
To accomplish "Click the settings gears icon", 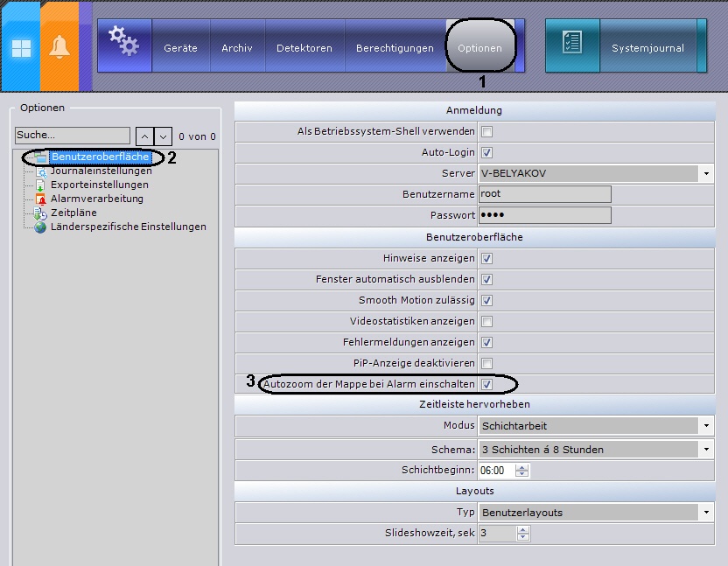I will 124,42.
